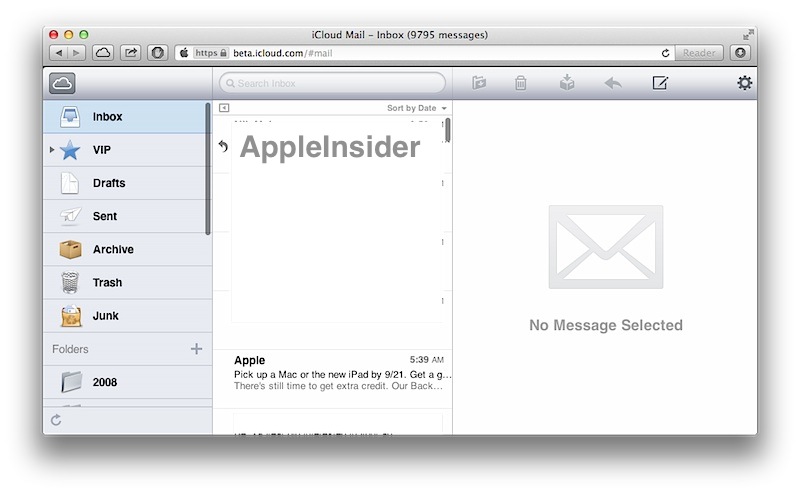Select the Inbox mailbox
800x494 pixels.
tap(128, 117)
